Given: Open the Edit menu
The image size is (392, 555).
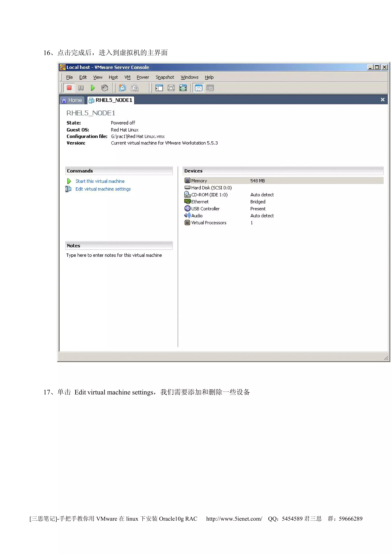Looking at the screenshot, I should click(x=83, y=77).
